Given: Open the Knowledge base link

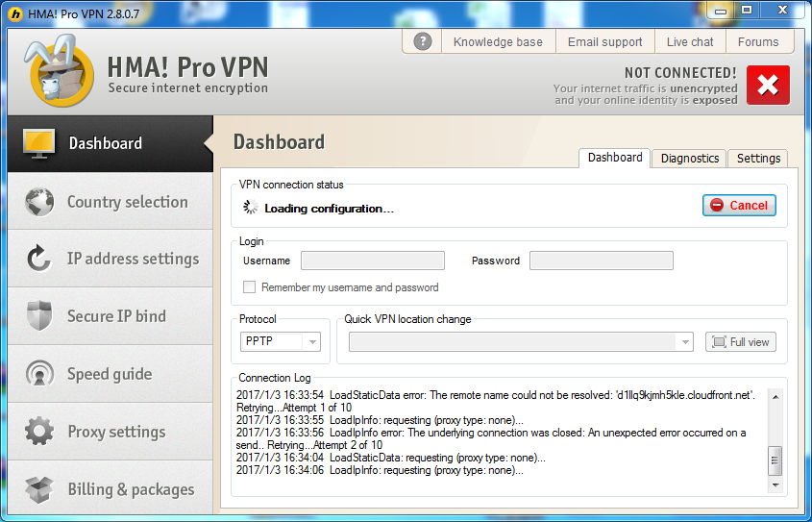Looking at the screenshot, I should click(498, 42).
